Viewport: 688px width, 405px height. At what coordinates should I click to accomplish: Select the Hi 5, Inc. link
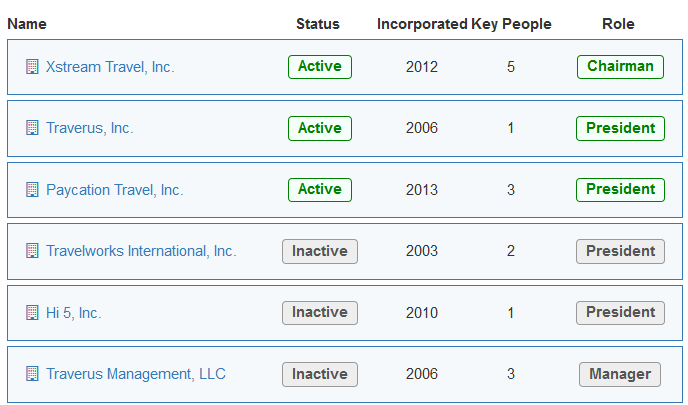click(x=74, y=313)
